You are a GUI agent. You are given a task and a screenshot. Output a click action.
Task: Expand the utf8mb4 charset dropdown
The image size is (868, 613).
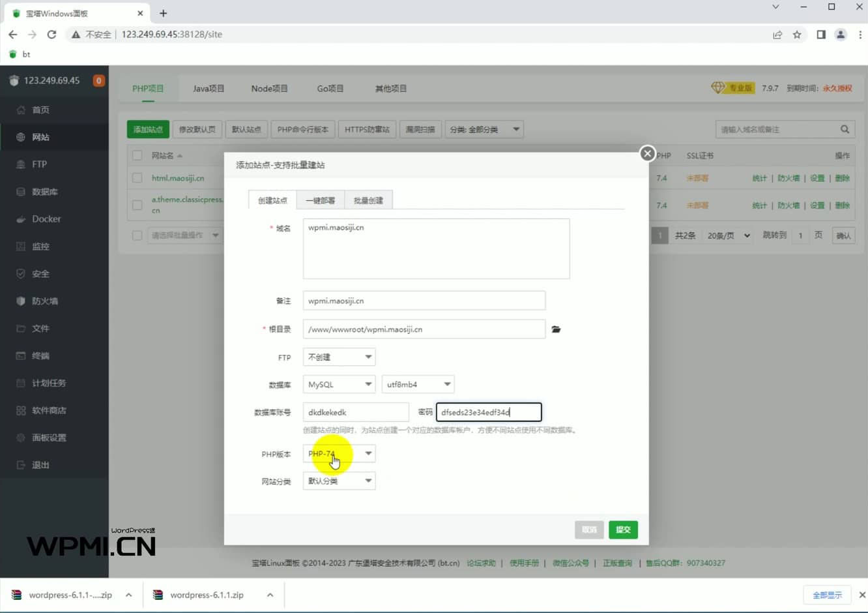tap(418, 384)
